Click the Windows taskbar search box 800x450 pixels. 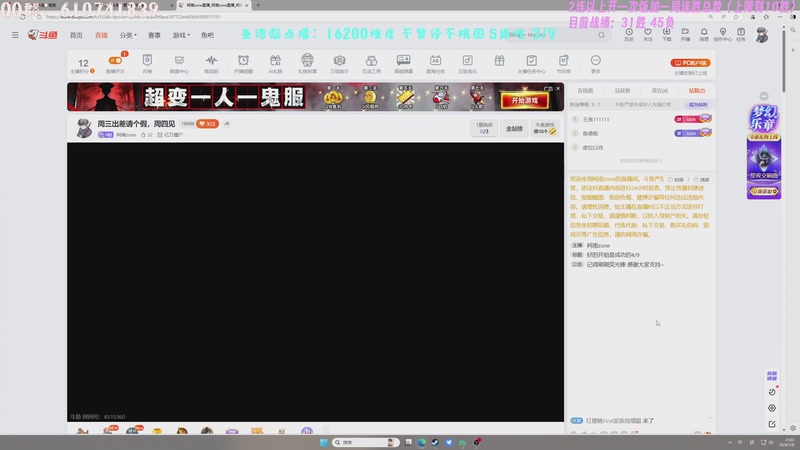coord(364,442)
